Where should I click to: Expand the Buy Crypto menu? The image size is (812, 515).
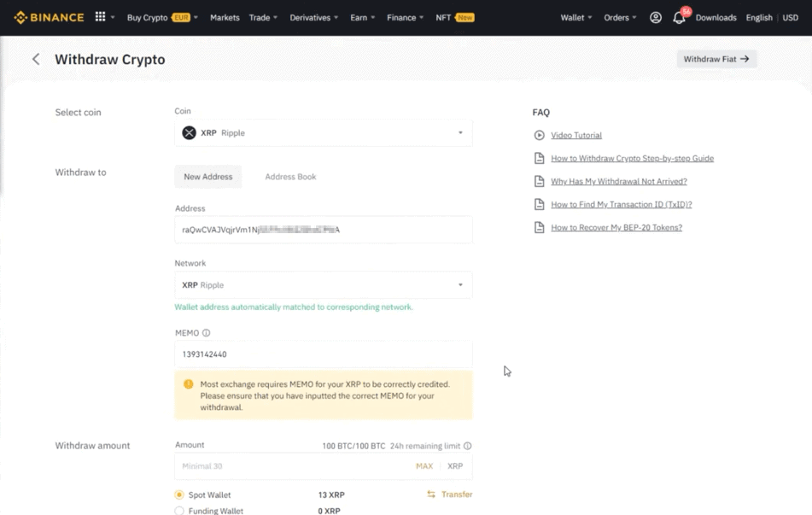point(162,18)
